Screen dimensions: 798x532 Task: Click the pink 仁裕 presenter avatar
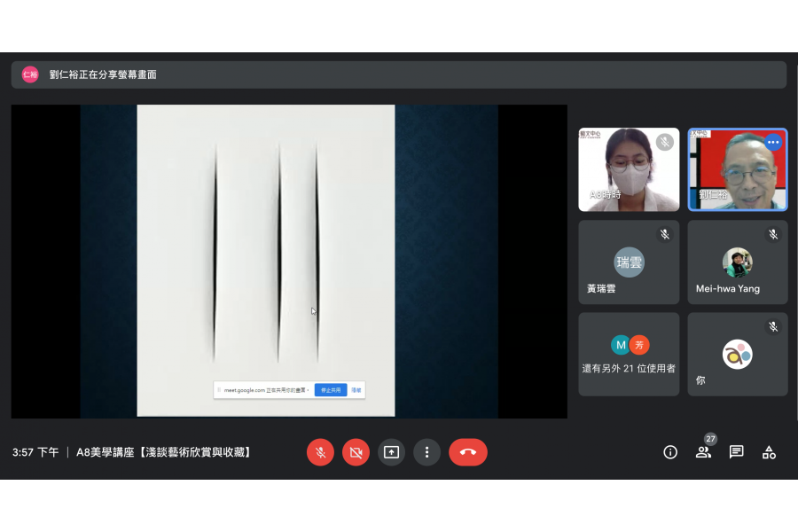click(30, 74)
